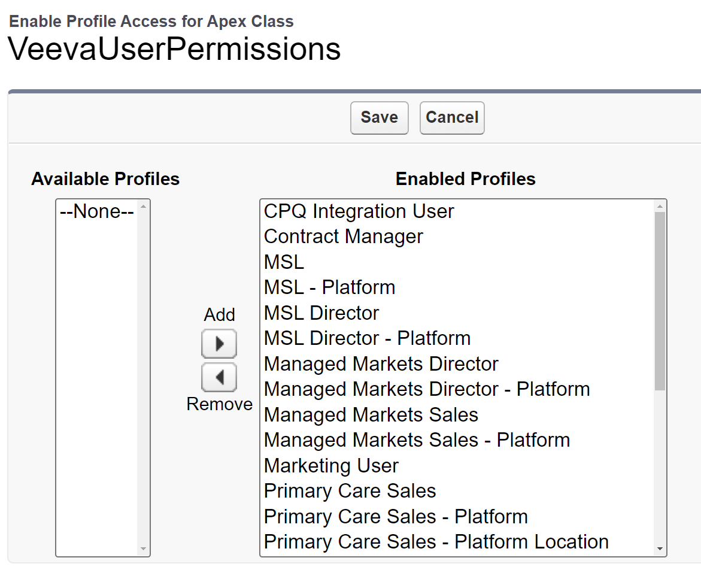Select Primary Care Sales - Platform Location
The image size is (701, 588).
pos(436,542)
